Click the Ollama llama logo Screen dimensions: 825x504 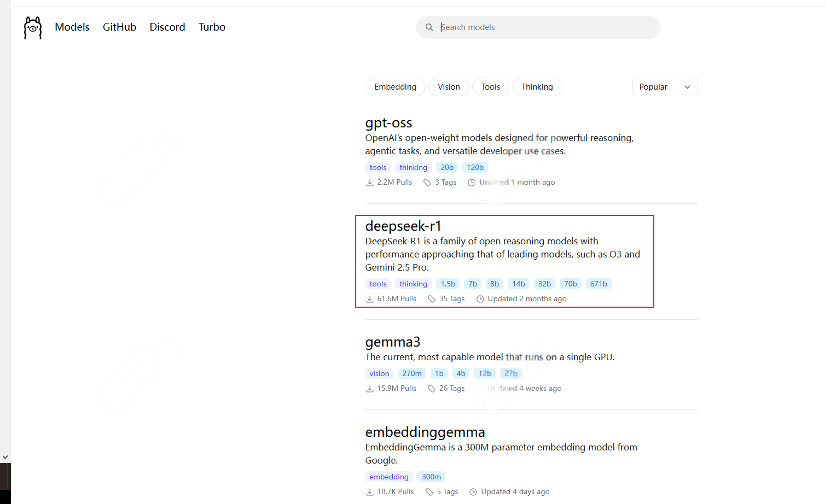click(33, 27)
